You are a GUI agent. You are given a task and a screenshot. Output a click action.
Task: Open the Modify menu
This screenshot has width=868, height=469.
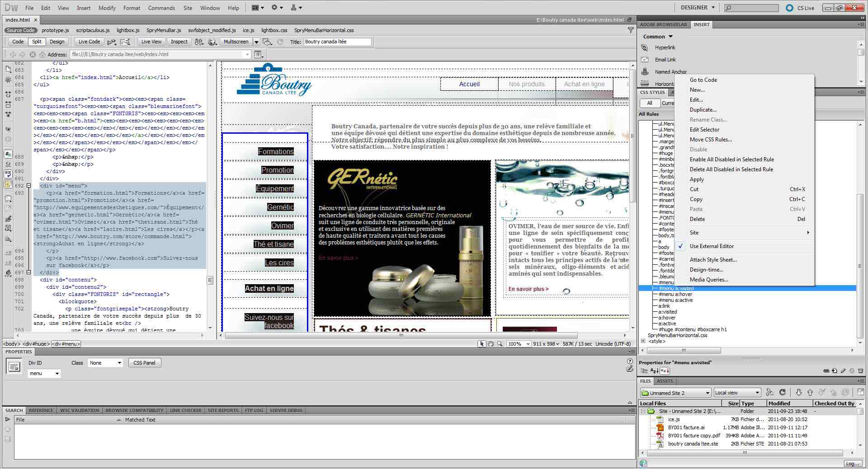tap(107, 8)
